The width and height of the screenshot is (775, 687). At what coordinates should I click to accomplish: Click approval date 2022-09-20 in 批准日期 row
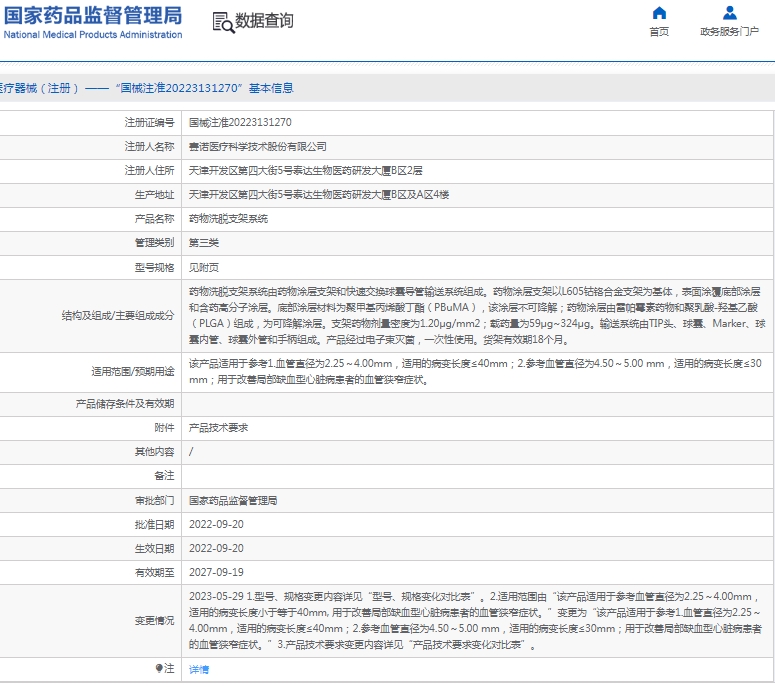[x=216, y=524]
